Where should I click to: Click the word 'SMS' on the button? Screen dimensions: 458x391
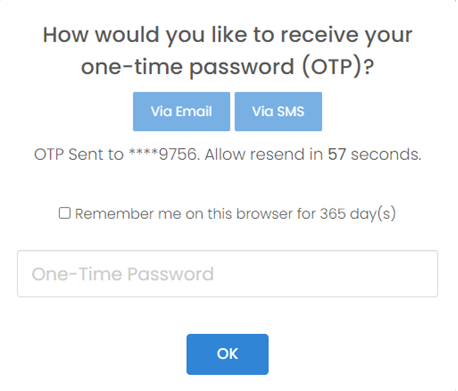tap(290, 111)
